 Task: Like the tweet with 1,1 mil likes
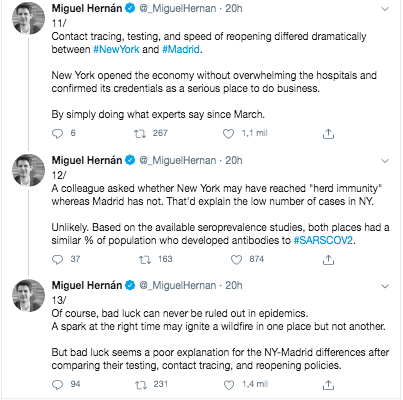point(228,134)
